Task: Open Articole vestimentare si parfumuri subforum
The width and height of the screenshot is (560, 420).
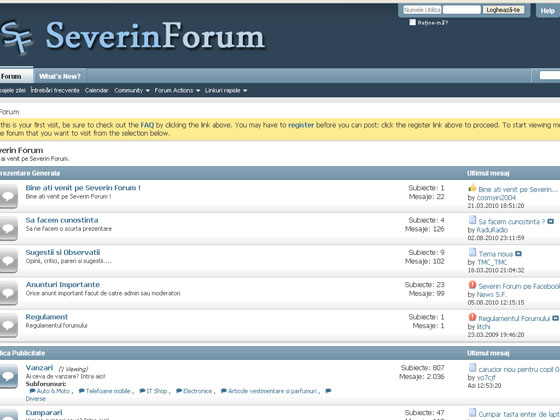Action: pyautogui.click(x=272, y=391)
